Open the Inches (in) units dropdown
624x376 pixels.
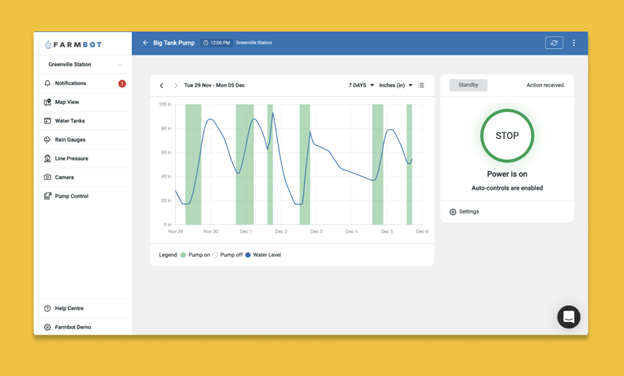[x=396, y=85]
